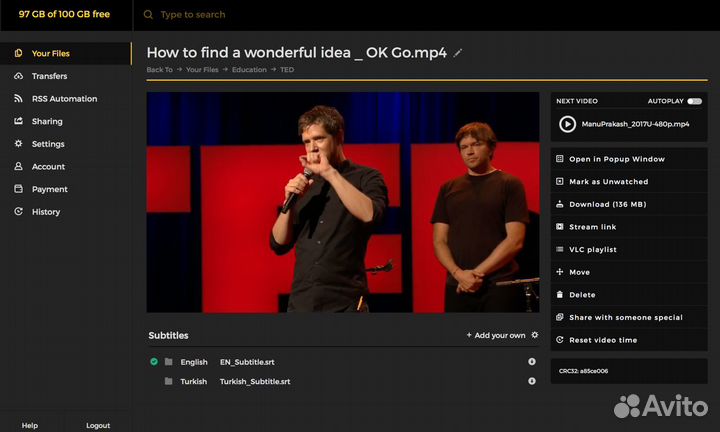Image resolution: width=720 pixels, height=432 pixels.
Task: Go to Education breadcrumb folder
Action: coord(249,70)
